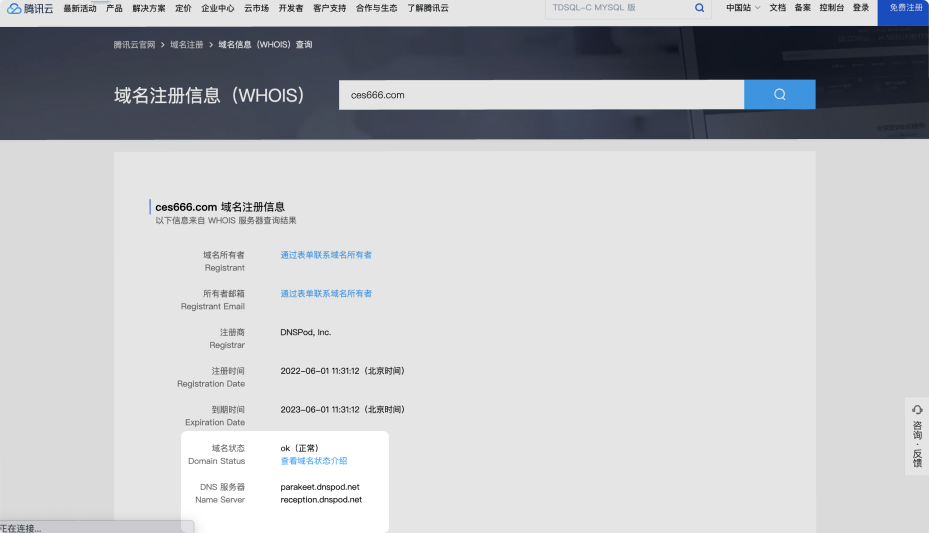
Task: Click reception.dnspod.net name server text
Action: point(321,500)
